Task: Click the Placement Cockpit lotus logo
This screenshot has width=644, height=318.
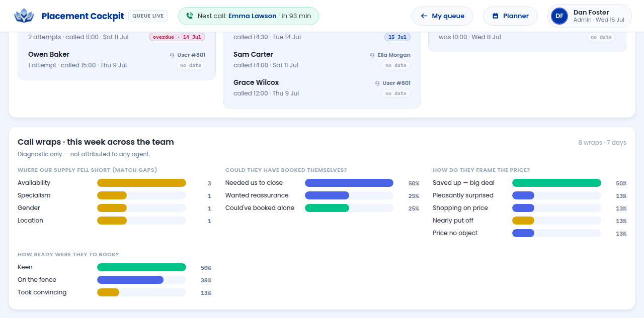Action: click(x=24, y=16)
